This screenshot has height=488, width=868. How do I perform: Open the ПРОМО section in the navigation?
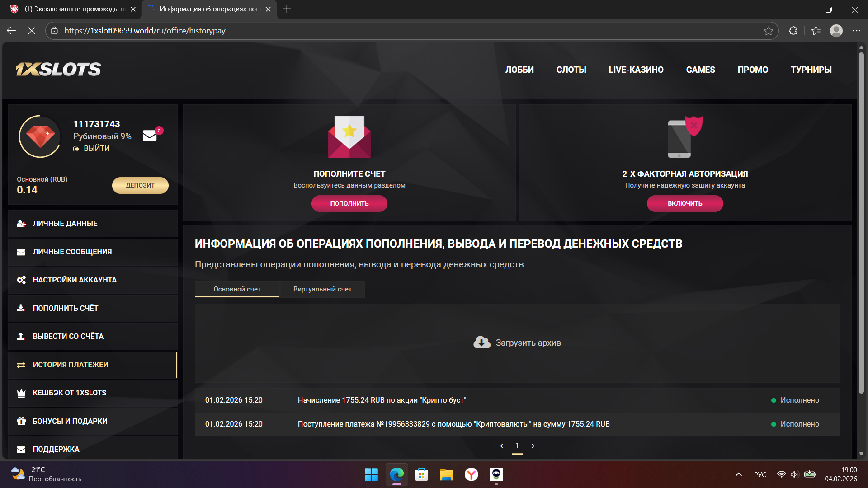pyautogui.click(x=753, y=70)
